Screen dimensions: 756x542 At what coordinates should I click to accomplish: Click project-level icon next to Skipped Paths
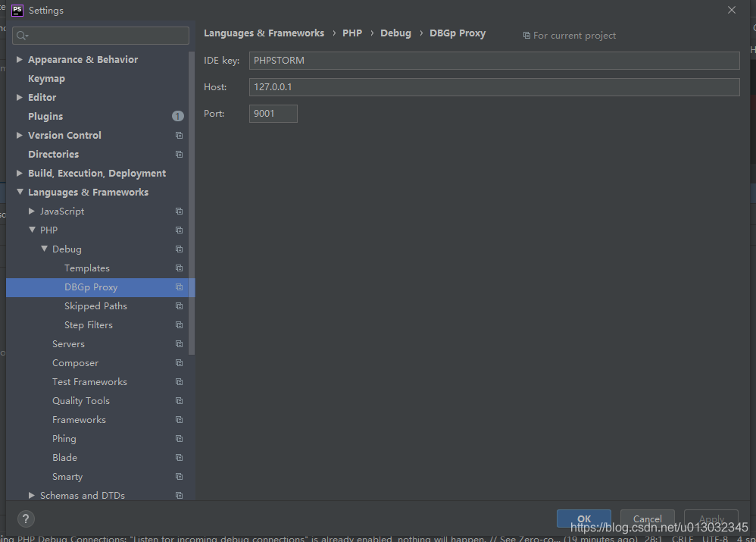(x=179, y=306)
